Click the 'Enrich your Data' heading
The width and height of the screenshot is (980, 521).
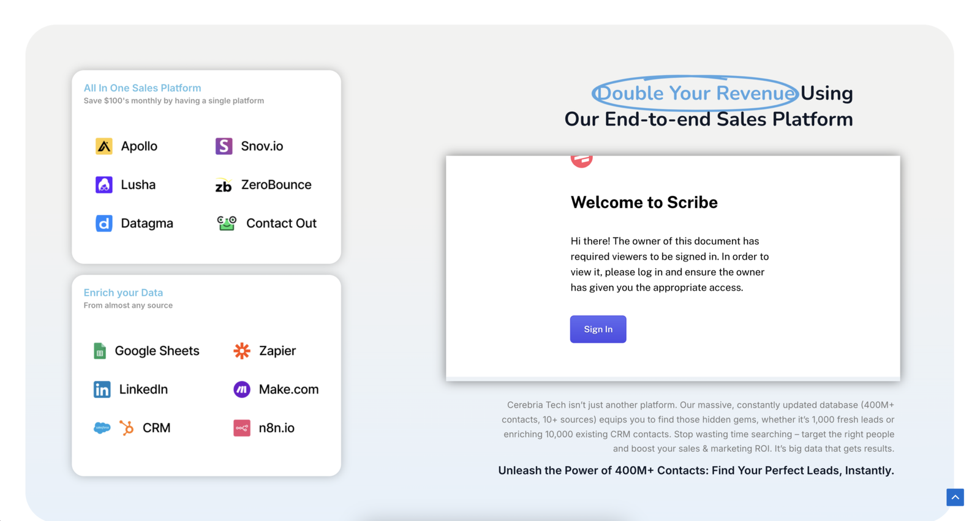pos(123,293)
